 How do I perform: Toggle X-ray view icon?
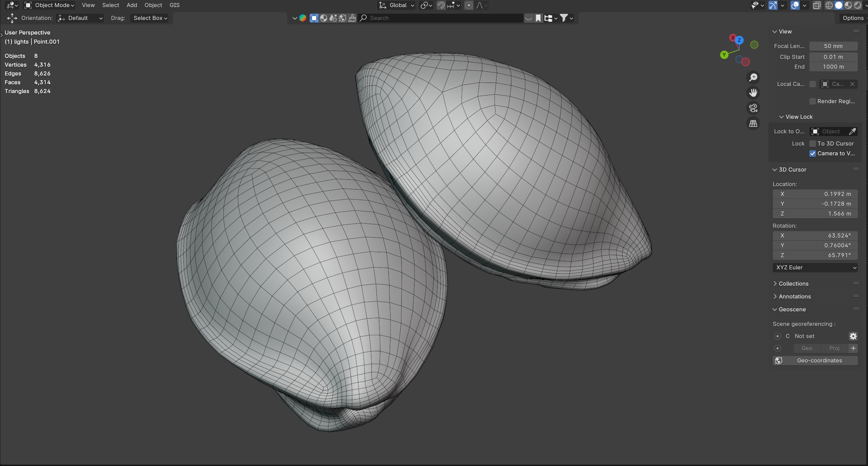tap(817, 5)
